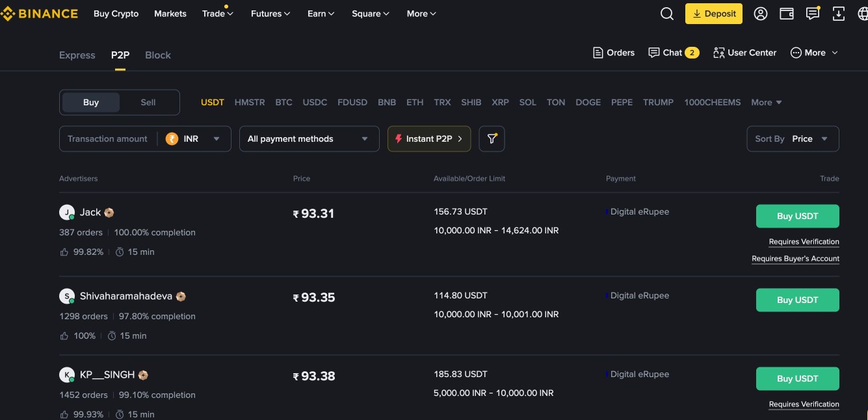This screenshot has height=420, width=868.
Task: Open the INR currency dropdown
Action: (x=194, y=138)
